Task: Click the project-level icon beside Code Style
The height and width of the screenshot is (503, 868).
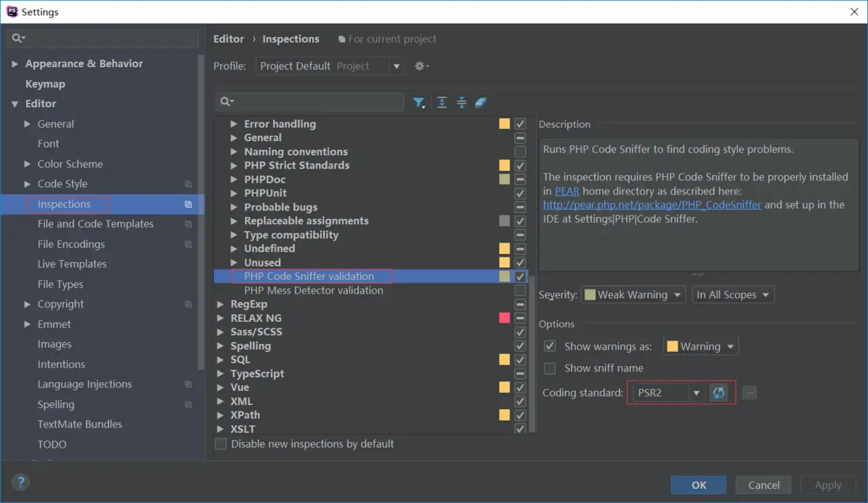Action: (188, 184)
